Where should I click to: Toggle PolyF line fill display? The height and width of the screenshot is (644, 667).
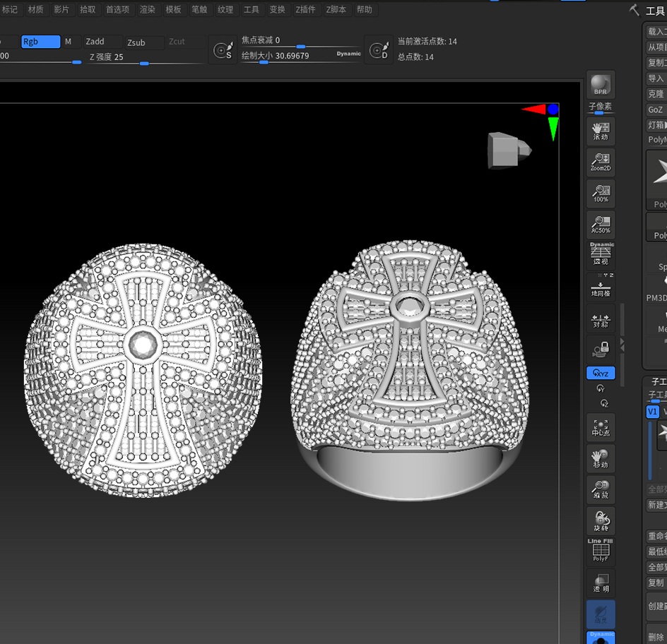point(601,551)
